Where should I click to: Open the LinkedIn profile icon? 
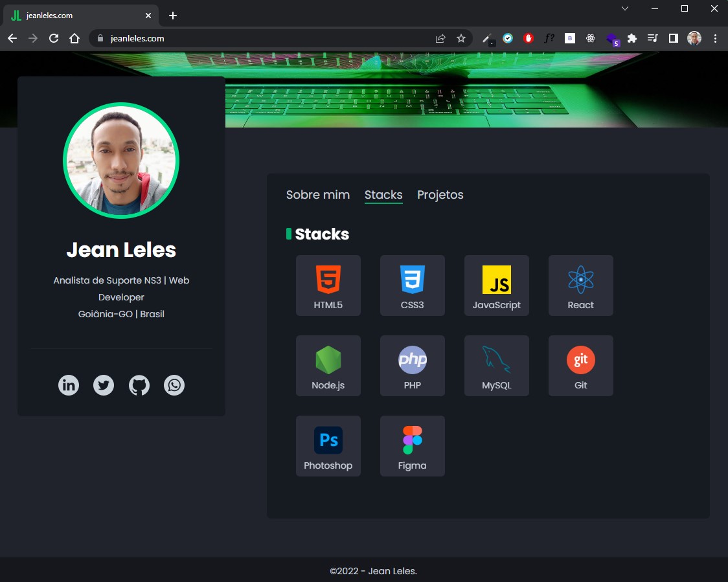(68, 385)
